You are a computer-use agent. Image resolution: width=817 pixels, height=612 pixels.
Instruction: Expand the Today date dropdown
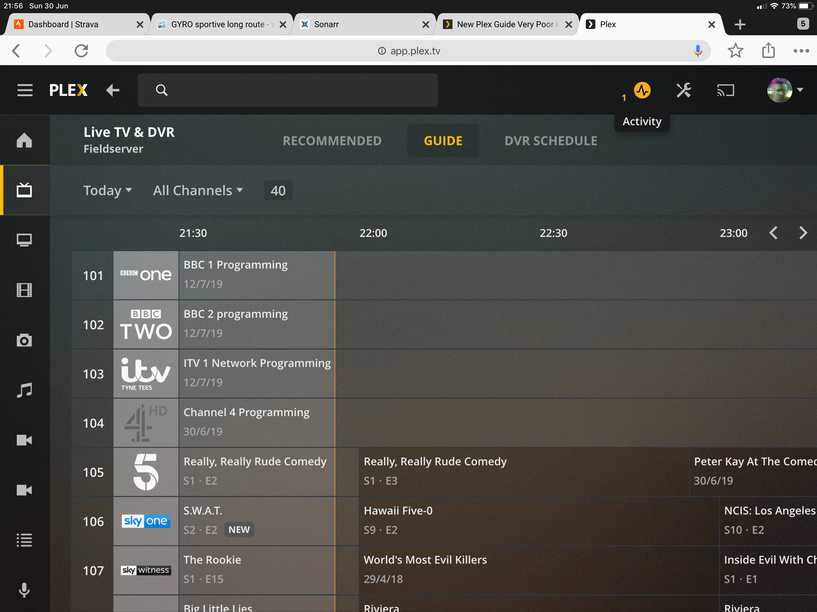(x=107, y=191)
